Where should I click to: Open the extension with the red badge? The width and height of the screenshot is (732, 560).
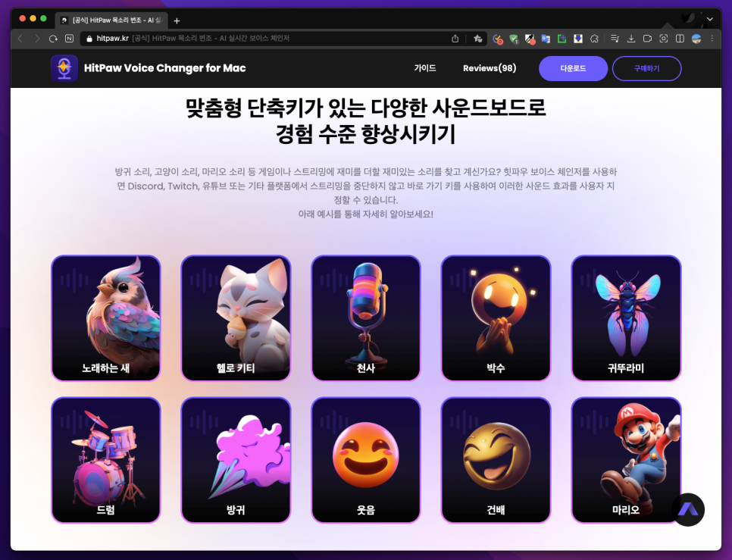tap(498, 39)
